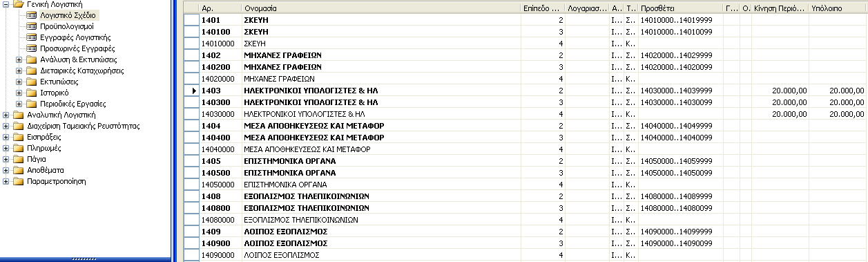The height and width of the screenshot is (262, 868).
Task: Expand the Αποθέματα folder
Action: tap(6, 170)
